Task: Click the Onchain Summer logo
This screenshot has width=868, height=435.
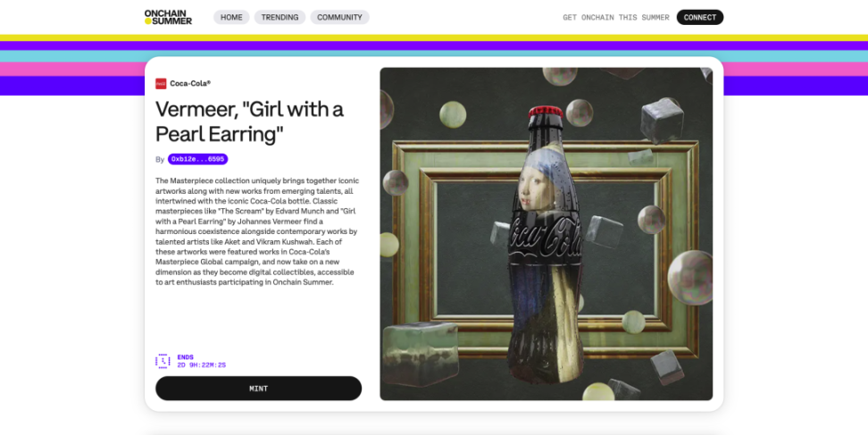Action: pyautogui.click(x=168, y=17)
